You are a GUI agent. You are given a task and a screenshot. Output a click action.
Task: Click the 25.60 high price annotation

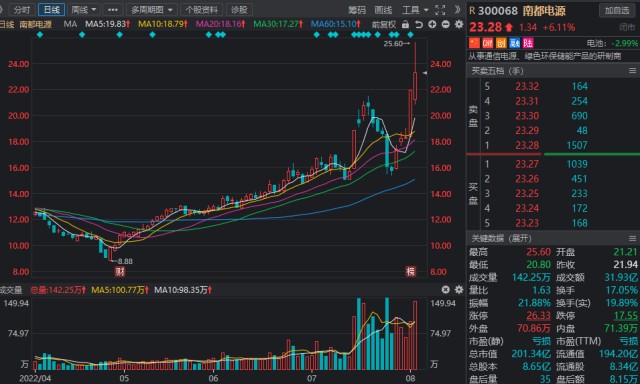coord(393,44)
